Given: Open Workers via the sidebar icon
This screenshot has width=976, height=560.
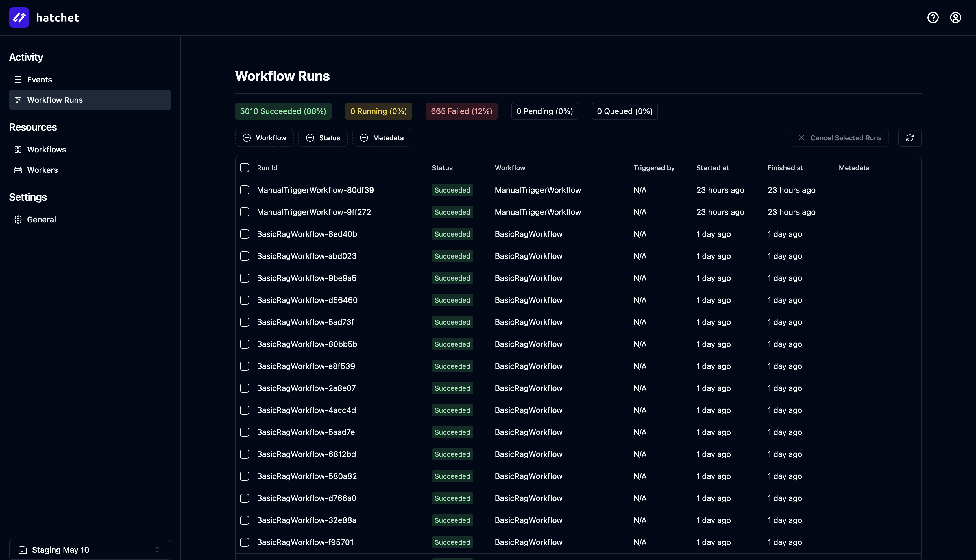Looking at the screenshot, I should point(18,170).
